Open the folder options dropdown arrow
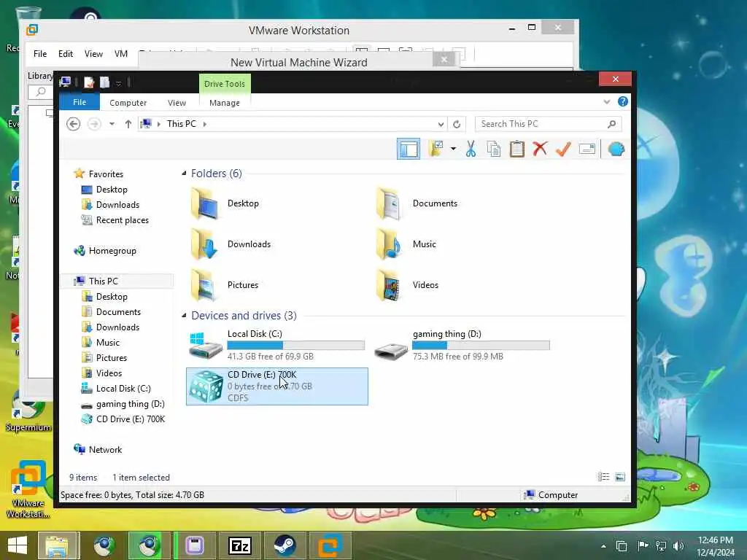Screen dimensions: 747x560 coord(453,149)
